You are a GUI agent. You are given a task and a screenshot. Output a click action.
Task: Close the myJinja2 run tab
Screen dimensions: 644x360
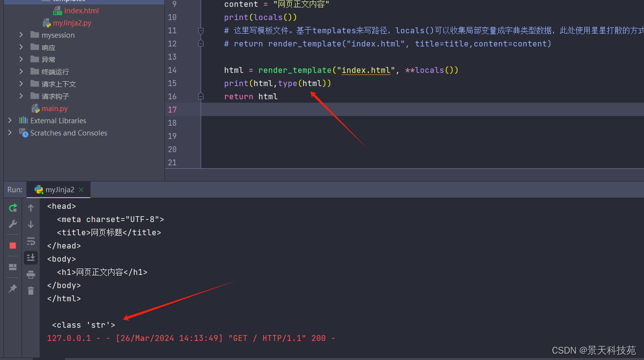coord(81,190)
